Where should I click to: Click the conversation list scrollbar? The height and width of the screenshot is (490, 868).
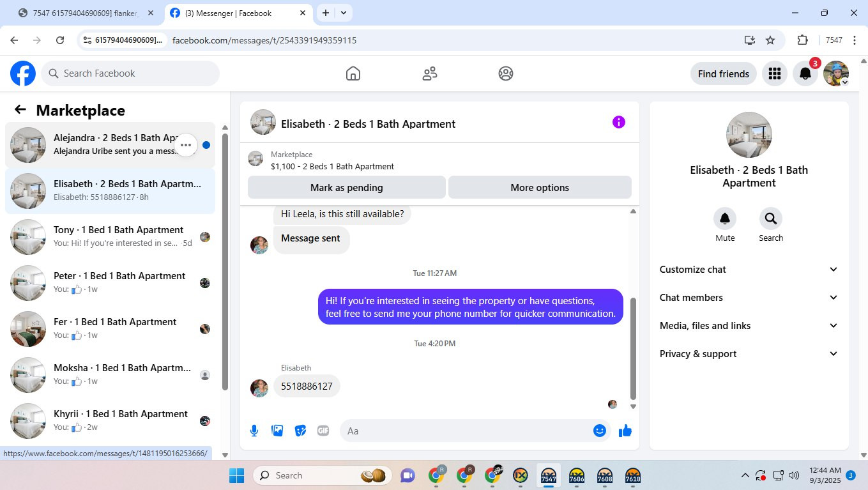(x=225, y=261)
